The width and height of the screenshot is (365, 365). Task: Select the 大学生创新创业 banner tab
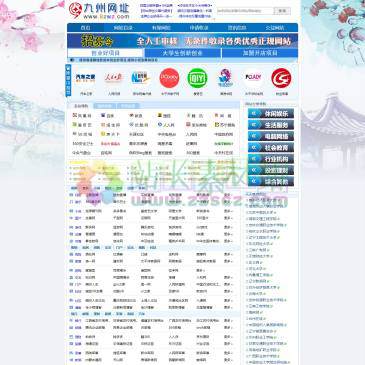[x=183, y=53]
